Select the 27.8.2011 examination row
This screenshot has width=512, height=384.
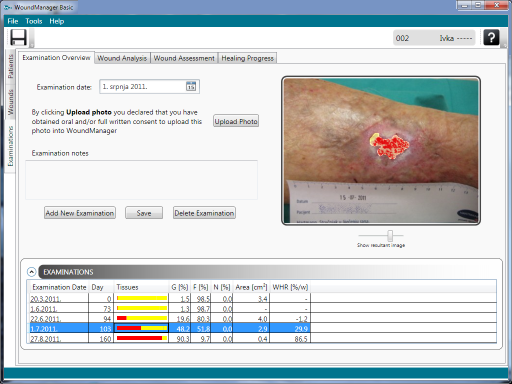click(263, 339)
